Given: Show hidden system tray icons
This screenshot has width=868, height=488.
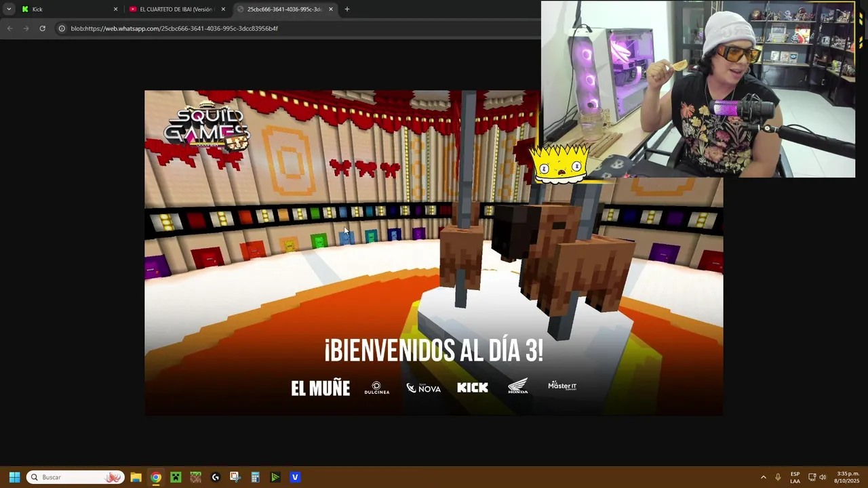Looking at the screenshot, I should [764, 477].
